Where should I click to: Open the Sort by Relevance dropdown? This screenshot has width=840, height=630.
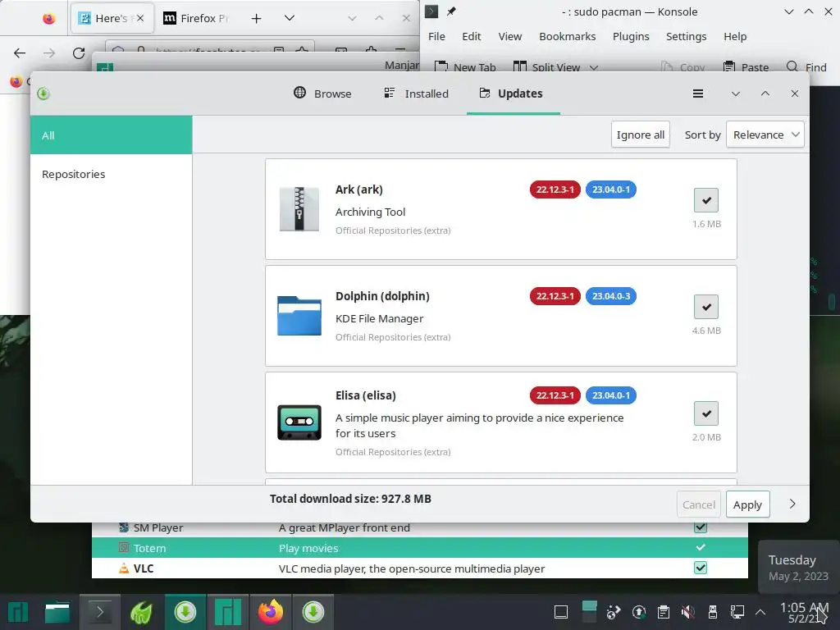[765, 135]
